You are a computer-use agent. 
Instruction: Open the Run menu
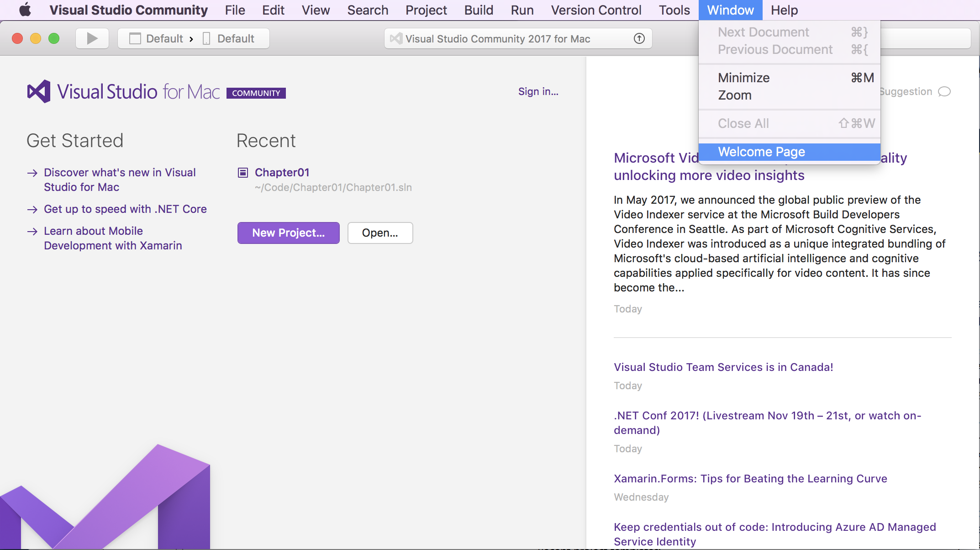[522, 10]
